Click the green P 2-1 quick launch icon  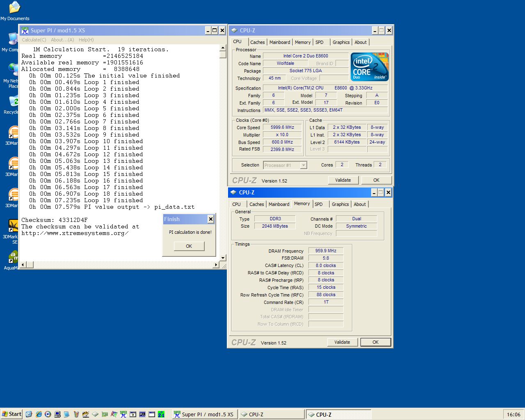click(161, 414)
